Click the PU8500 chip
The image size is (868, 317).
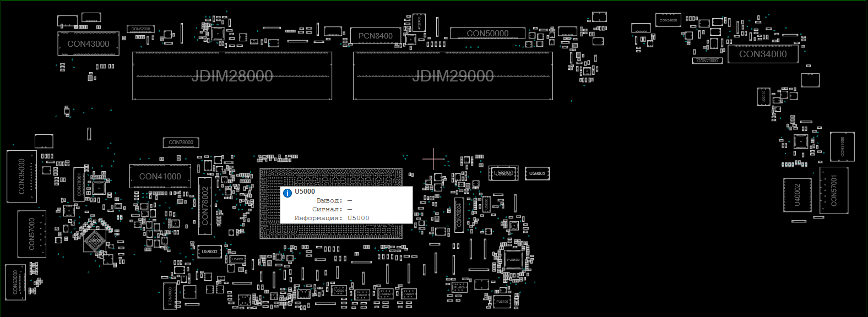tap(513, 260)
